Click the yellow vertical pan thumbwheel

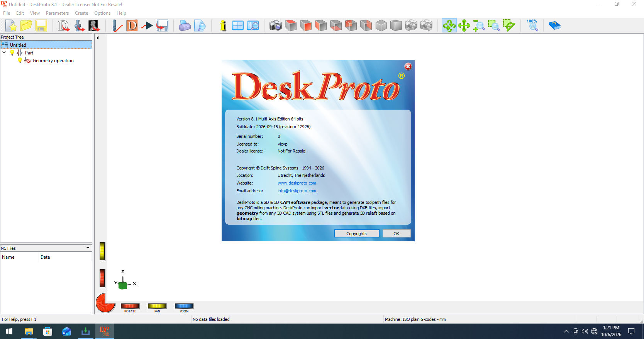pos(102,251)
